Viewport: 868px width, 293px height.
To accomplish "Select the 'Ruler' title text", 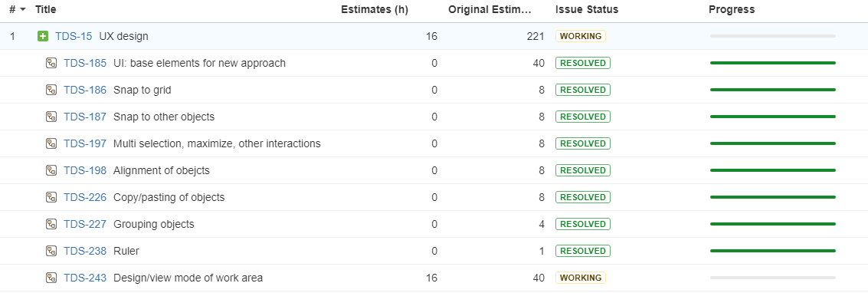I will (x=126, y=251).
